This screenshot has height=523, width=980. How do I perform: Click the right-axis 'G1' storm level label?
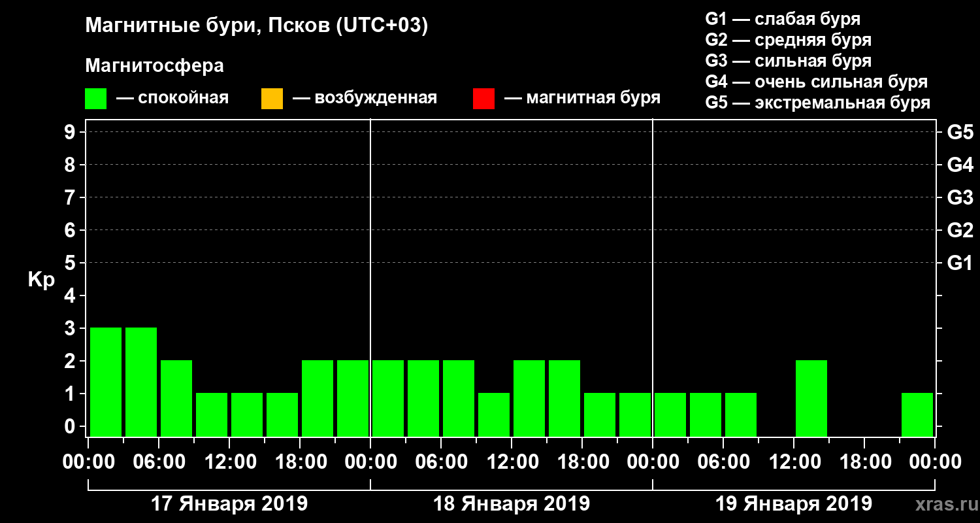(x=960, y=263)
